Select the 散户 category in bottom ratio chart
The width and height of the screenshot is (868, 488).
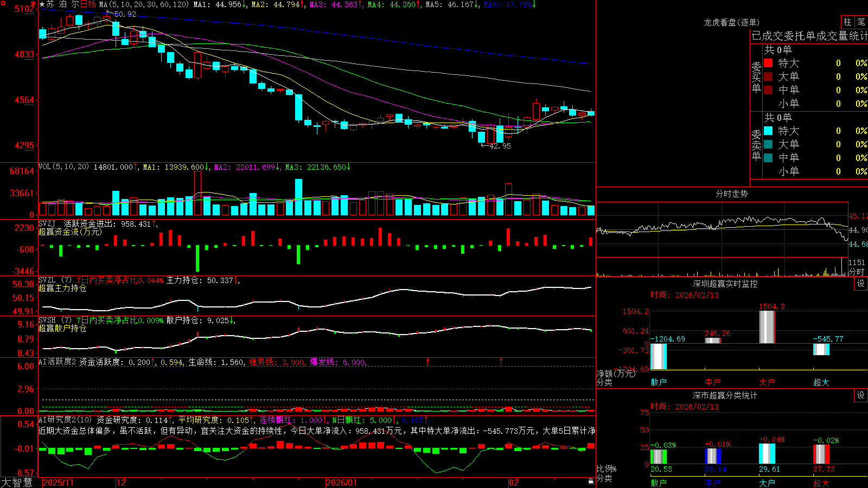click(659, 483)
